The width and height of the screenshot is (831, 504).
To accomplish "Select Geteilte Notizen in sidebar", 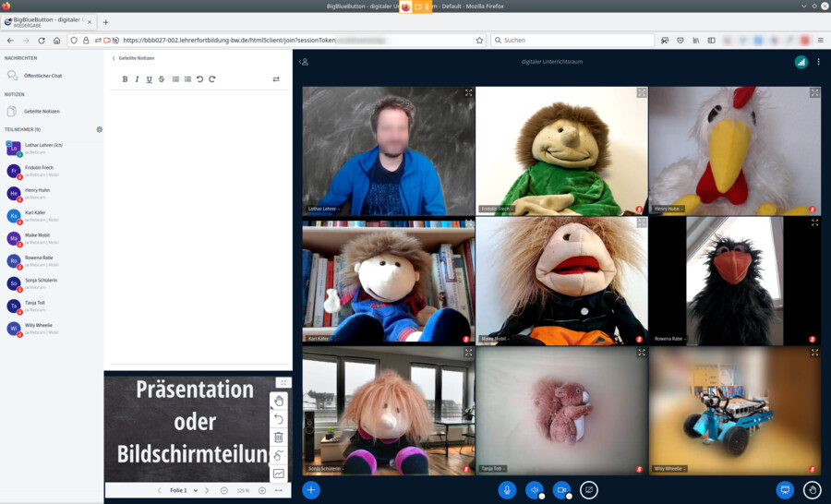I will pos(41,111).
